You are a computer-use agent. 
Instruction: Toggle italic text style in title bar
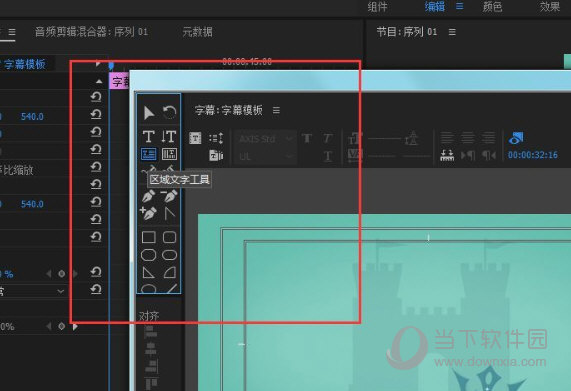[327, 138]
